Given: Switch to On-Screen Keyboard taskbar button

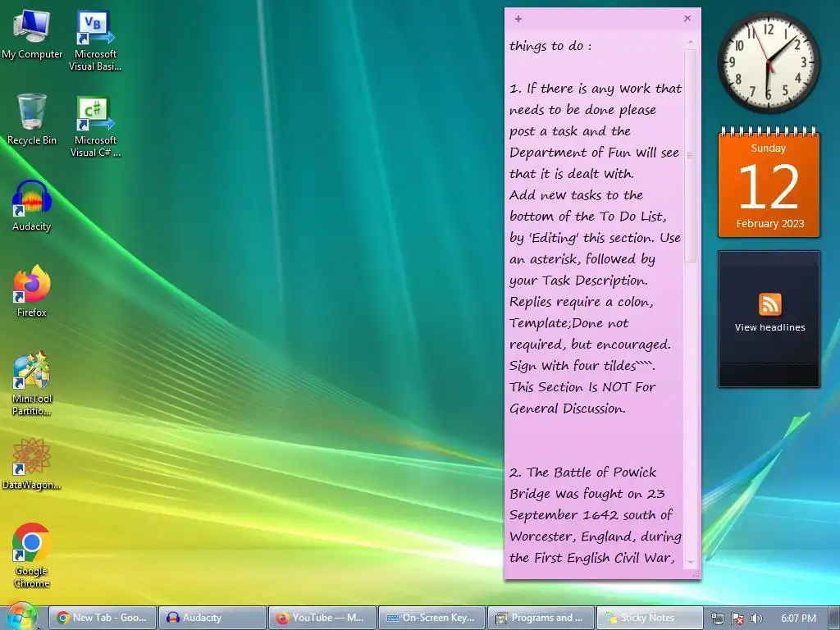Looking at the screenshot, I should (x=431, y=618).
